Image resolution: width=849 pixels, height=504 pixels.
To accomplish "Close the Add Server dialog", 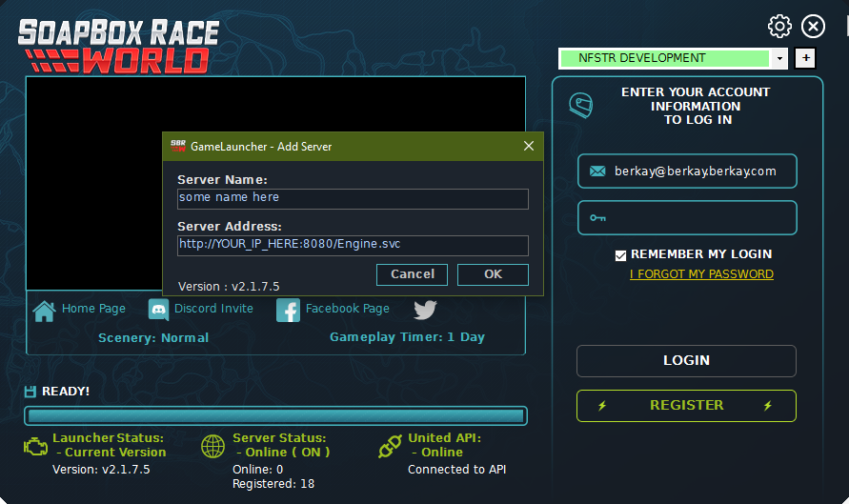I will pos(529,146).
